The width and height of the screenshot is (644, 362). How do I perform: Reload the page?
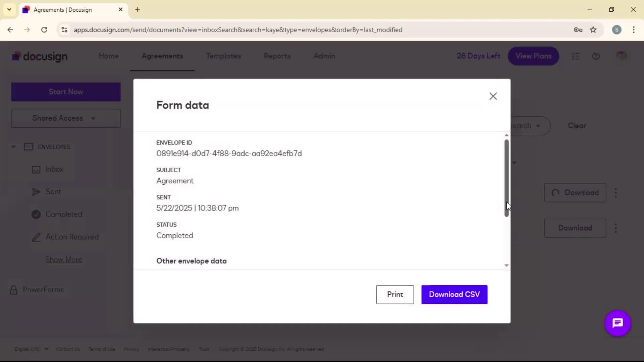coord(44,30)
